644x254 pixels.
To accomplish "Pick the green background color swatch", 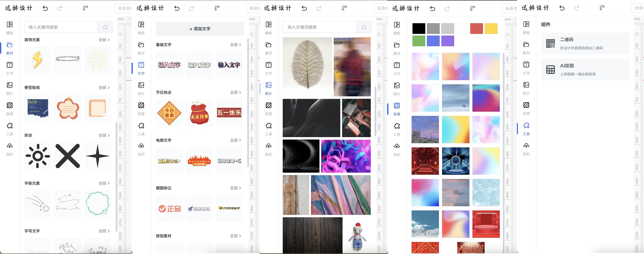I will (x=419, y=41).
